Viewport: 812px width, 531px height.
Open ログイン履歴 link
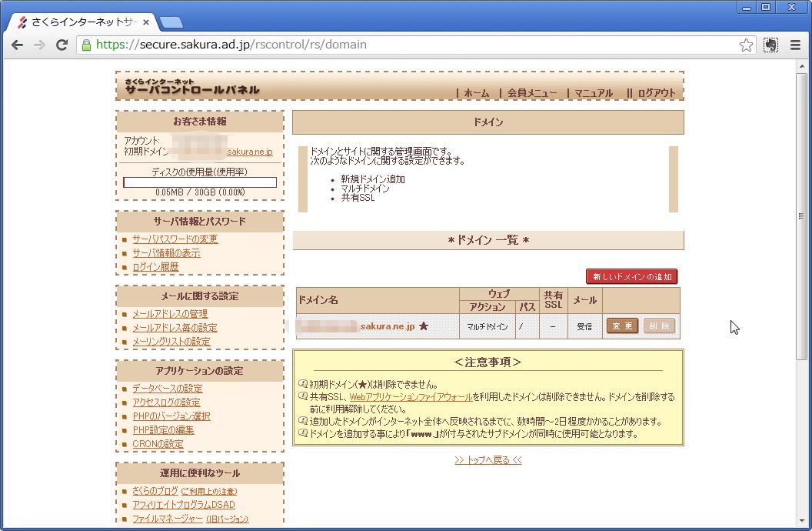[x=155, y=267]
